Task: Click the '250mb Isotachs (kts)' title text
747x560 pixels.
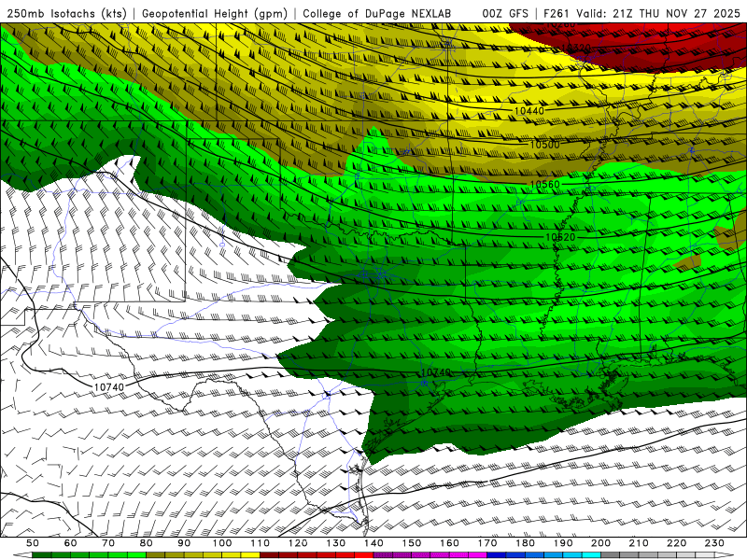Action: pos(66,13)
